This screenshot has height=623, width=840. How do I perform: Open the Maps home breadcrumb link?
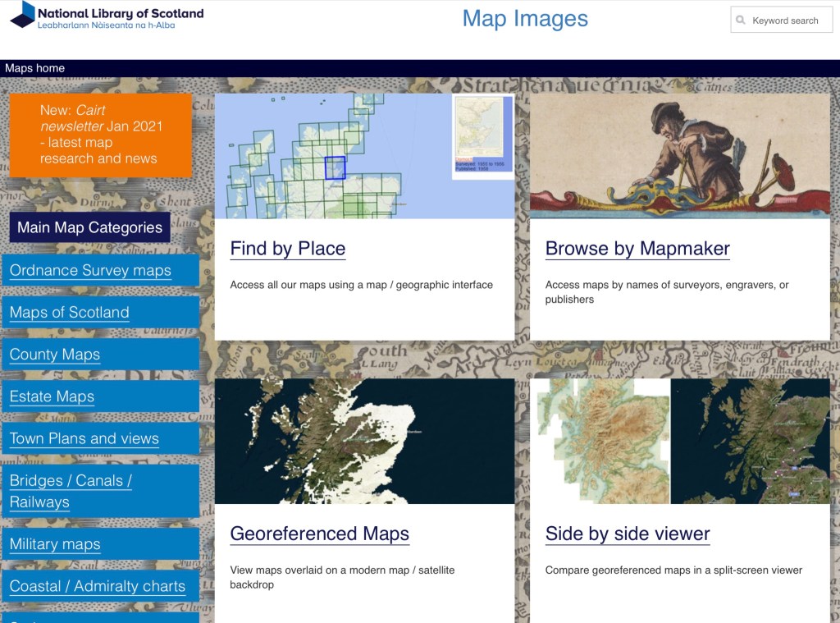(x=34, y=68)
